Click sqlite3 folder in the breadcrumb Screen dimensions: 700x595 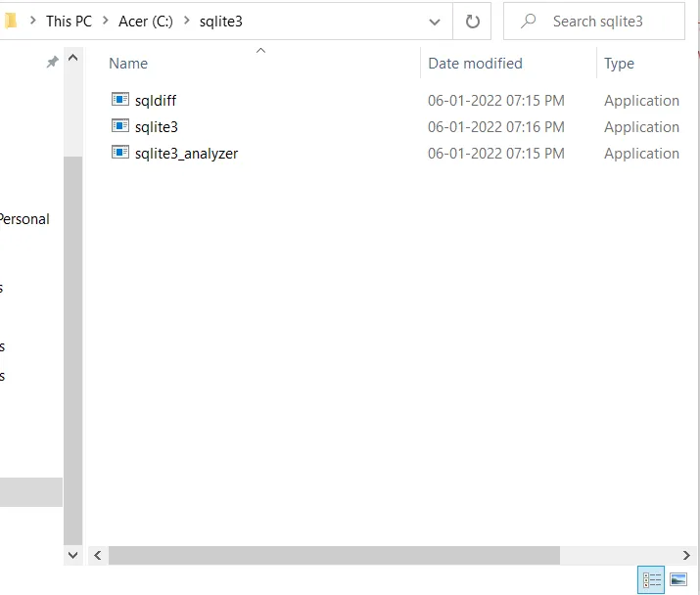click(221, 21)
